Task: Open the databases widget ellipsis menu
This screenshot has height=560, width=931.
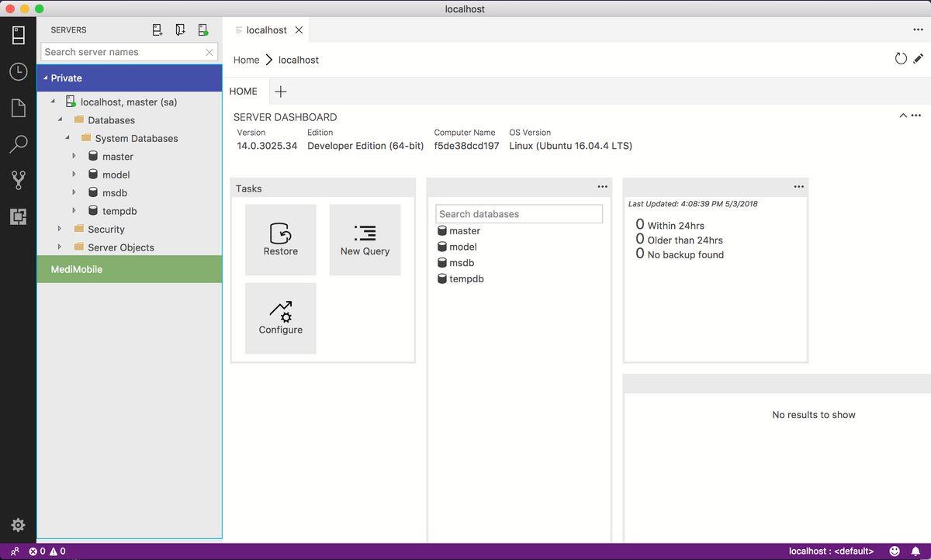Action: tap(603, 187)
